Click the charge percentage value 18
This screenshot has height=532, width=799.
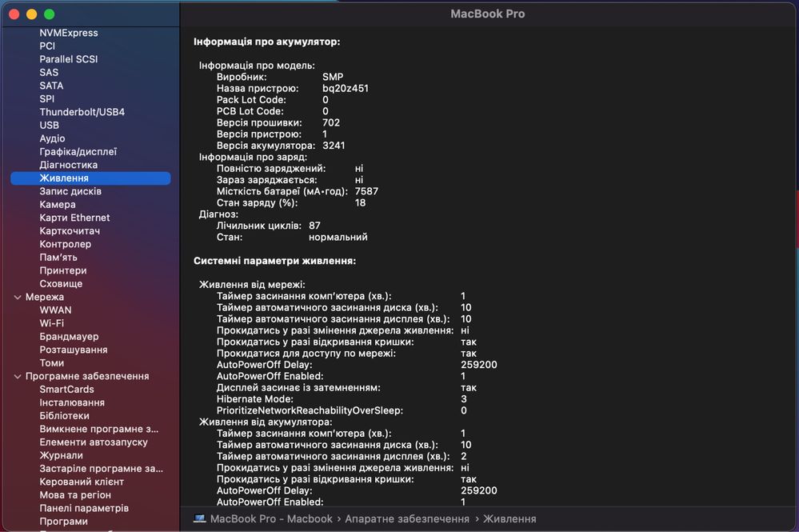click(360, 203)
